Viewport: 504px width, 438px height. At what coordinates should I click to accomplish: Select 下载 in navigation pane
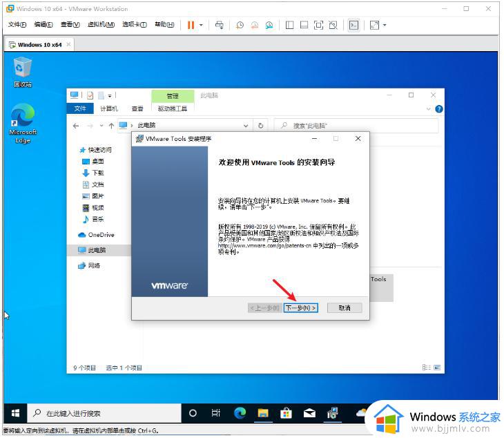coord(93,173)
